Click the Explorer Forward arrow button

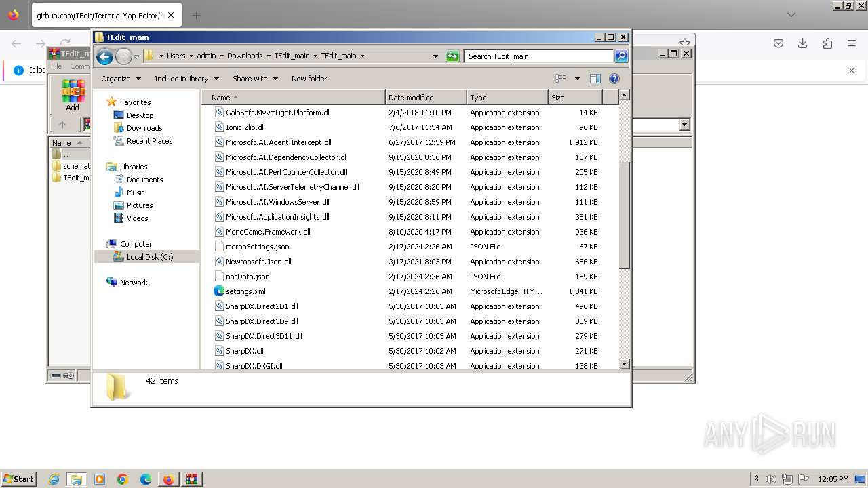point(123,56)
